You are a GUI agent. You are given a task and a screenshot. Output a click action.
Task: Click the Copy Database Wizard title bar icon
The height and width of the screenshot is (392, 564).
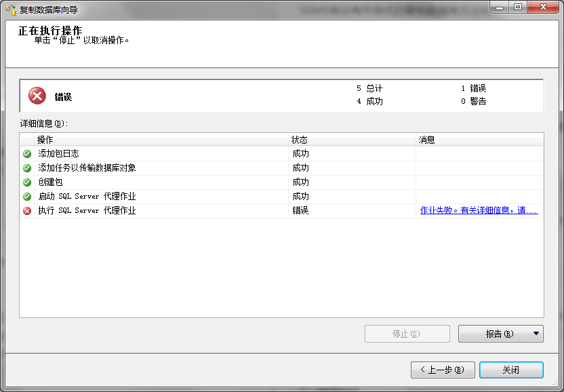[x=11, y=9]
